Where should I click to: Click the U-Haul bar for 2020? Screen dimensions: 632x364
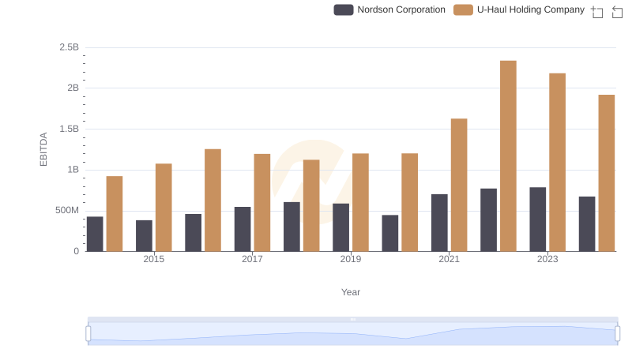coord(409,202)
